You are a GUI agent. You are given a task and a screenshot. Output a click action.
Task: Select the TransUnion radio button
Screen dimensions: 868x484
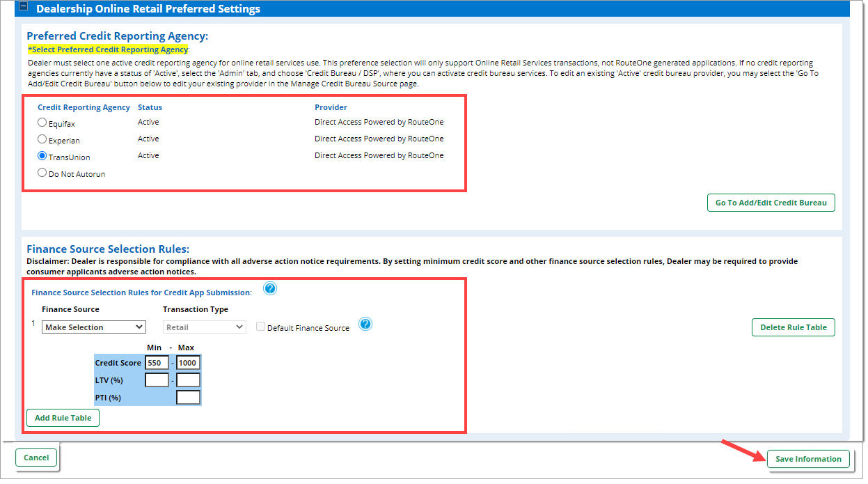(42, 156)
